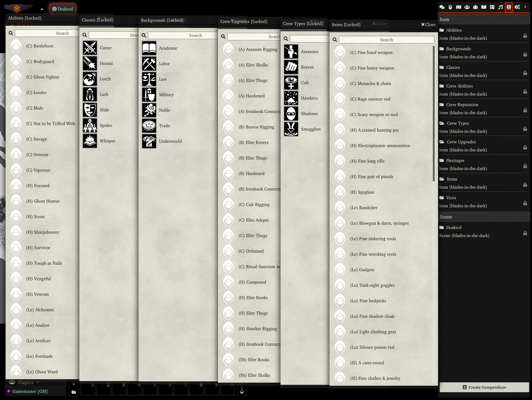Open the Actors directory tab
Viewport: 532px width, 400px height.
click(467, 7)
